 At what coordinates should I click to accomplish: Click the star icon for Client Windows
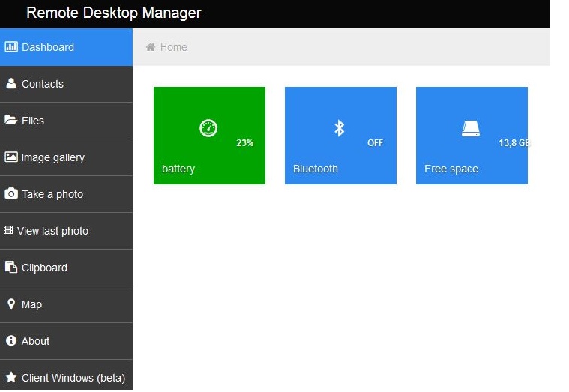[x=11, y=377]
